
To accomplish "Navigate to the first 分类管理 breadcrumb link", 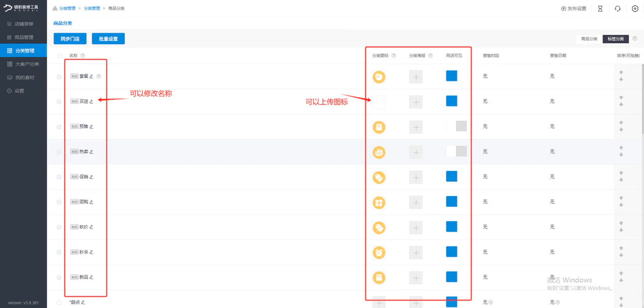I will [x=67, y=9].
